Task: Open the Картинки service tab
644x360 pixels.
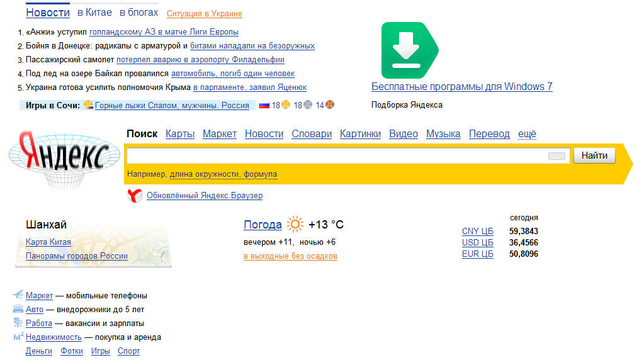Action: coord(360,134)
